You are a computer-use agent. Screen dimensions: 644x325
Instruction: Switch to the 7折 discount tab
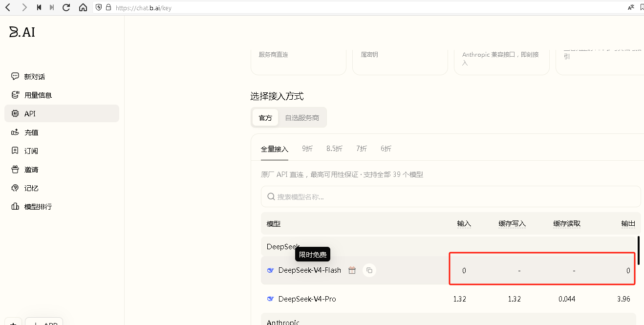coord(362,149)
